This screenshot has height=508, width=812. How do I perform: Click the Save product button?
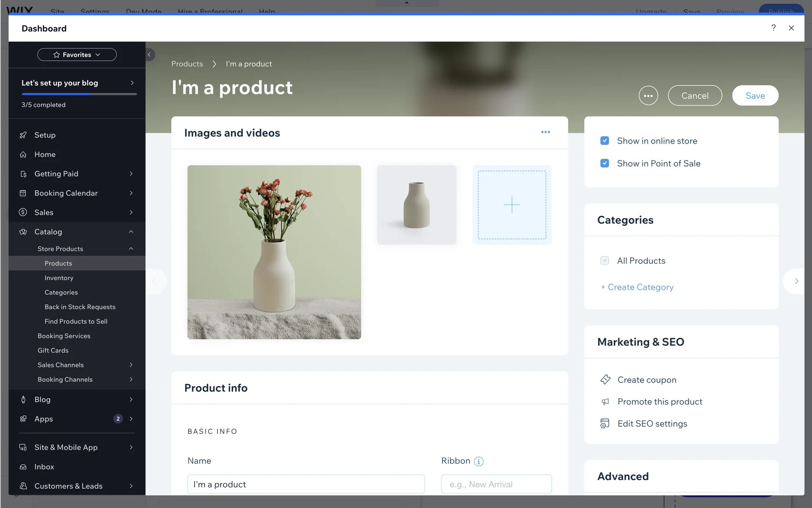[755, 96]
